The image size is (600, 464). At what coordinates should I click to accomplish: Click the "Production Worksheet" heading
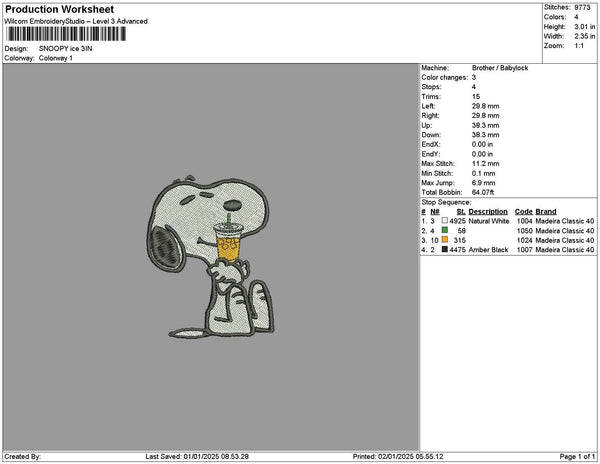[59, 9]
